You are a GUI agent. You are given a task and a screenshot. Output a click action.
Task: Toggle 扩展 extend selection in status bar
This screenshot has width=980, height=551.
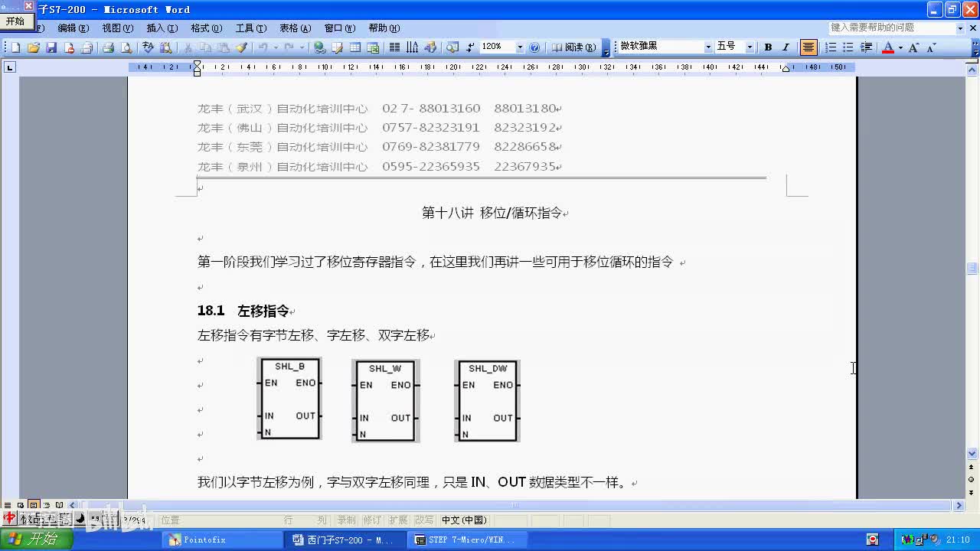397,520
